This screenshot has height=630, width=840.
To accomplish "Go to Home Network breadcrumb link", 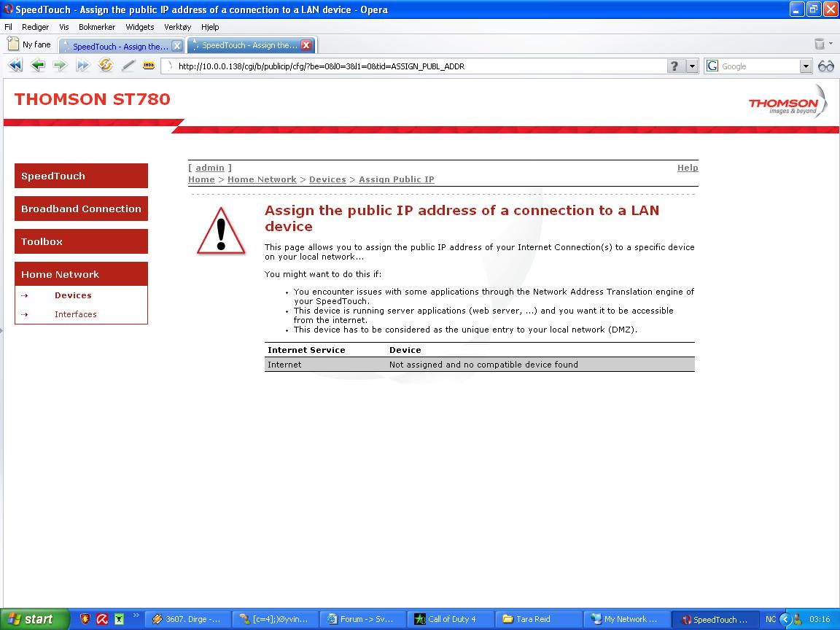I will (262, 179).
